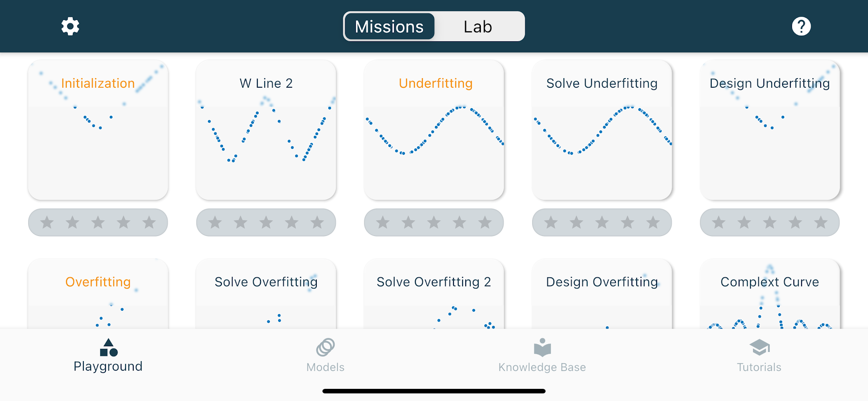Open the Initialization mission card
Viewport: 868px width, 401px height.
click(98, 130)
